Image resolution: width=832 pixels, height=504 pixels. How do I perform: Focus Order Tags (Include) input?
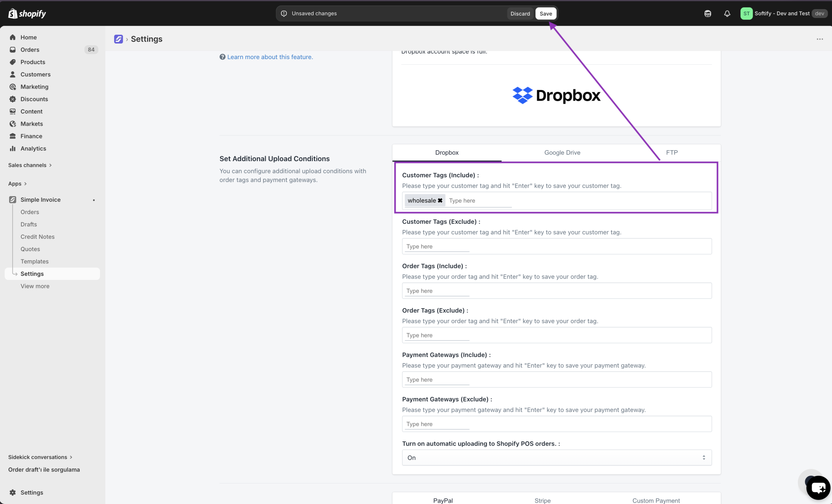tap(557, 290)
